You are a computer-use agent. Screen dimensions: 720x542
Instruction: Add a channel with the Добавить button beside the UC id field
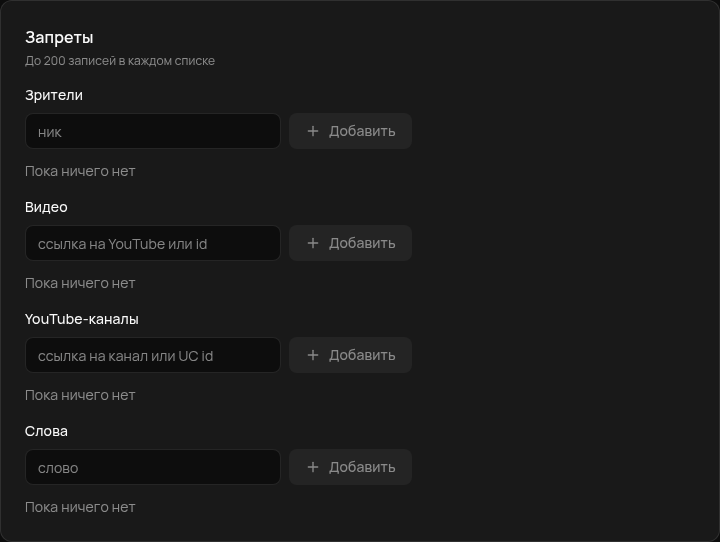[350, 355]
